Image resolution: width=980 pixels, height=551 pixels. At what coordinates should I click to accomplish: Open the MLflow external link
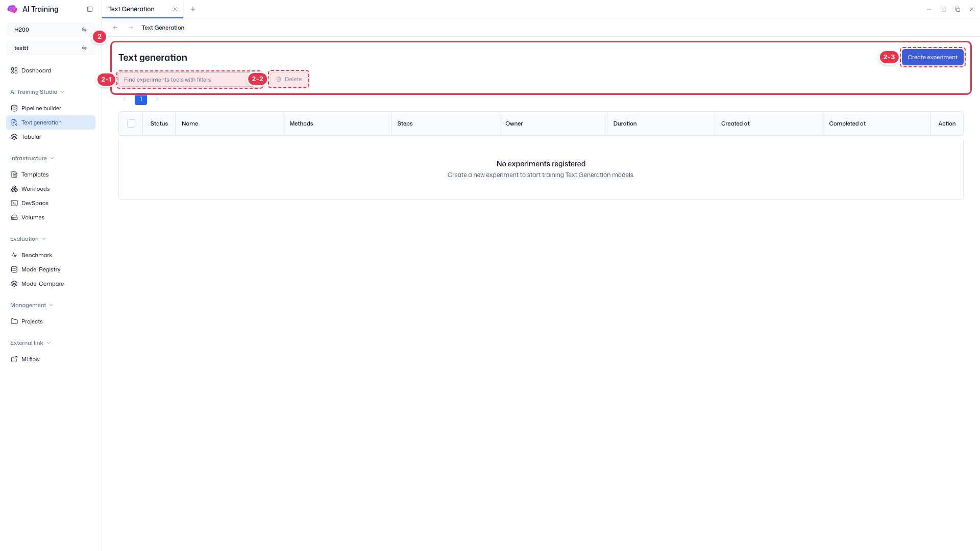[x=51, y=359]
